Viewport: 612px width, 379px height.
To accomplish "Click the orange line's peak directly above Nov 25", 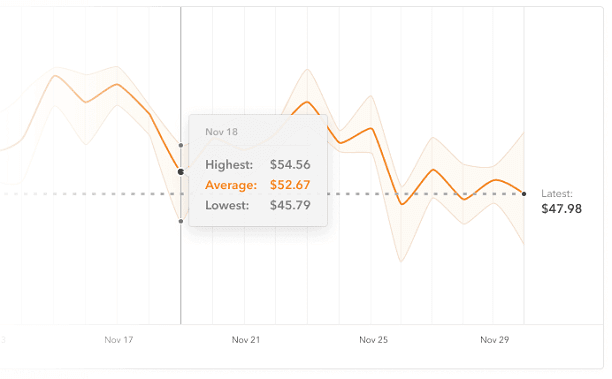I will pyautogui.click(x=372, y=128).
